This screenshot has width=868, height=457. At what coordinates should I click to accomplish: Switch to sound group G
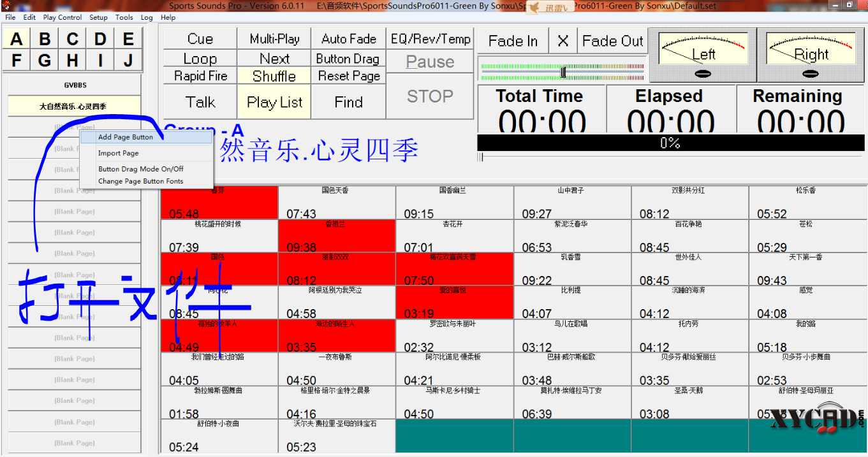[x=45, y=61]
